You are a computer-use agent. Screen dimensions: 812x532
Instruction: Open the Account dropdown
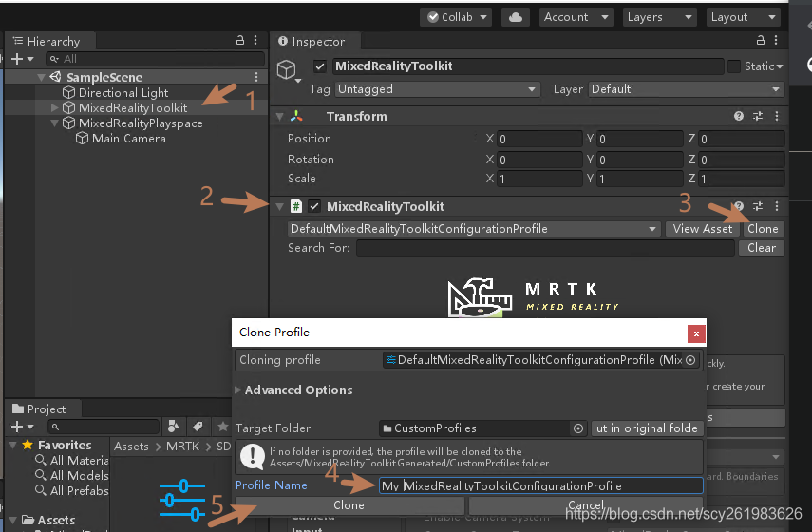tap(576, 17)
